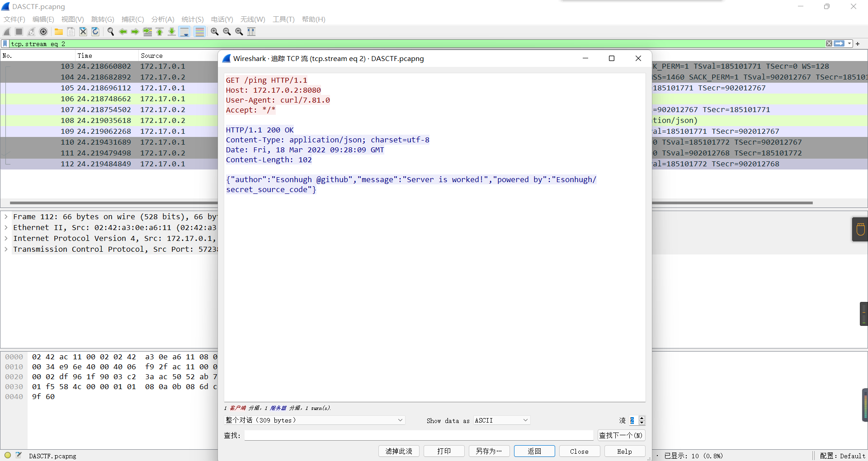This screenshot has height=461, width=868.
Task: Sort the packet list by the Source column header
Action: 178,56
